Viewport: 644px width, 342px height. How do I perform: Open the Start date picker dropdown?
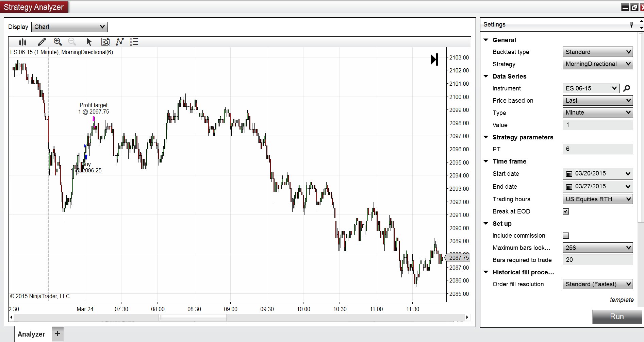(x=628, y=174)
